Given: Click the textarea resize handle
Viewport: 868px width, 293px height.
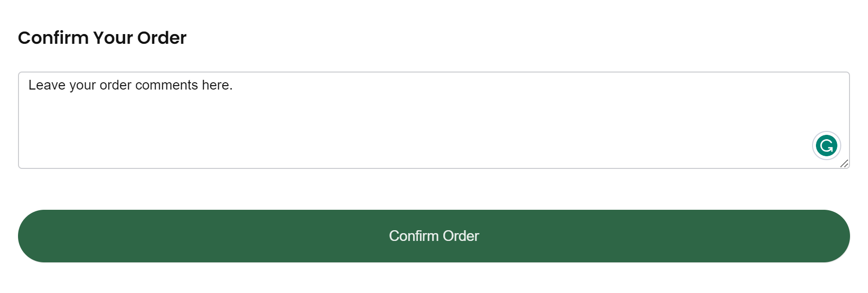Looking at the screenshot, I should click(844, 164).
